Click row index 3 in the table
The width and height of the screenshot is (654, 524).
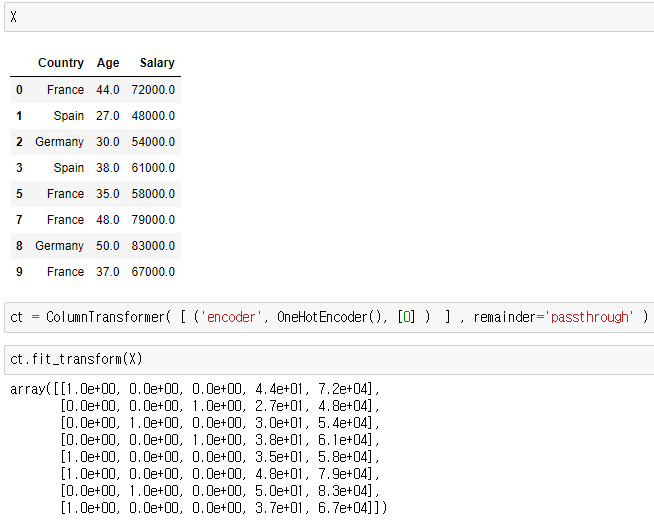tap(19, 168)
